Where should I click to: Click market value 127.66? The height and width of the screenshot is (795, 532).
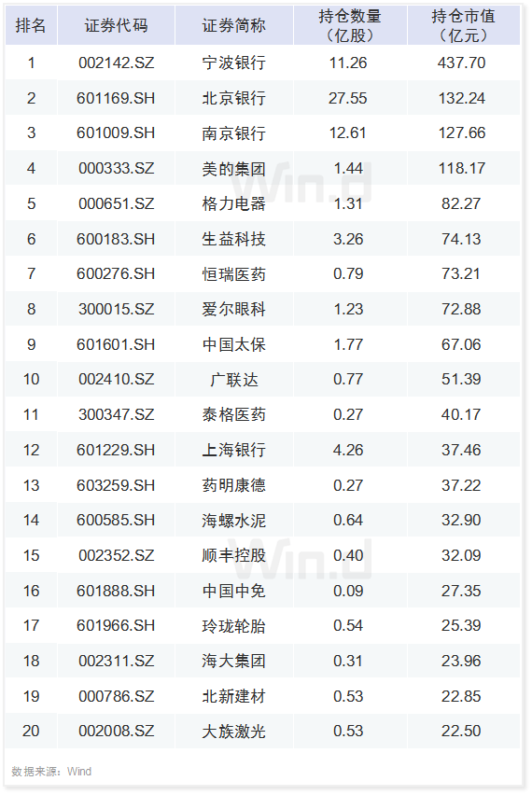click(x=461, y=132)
